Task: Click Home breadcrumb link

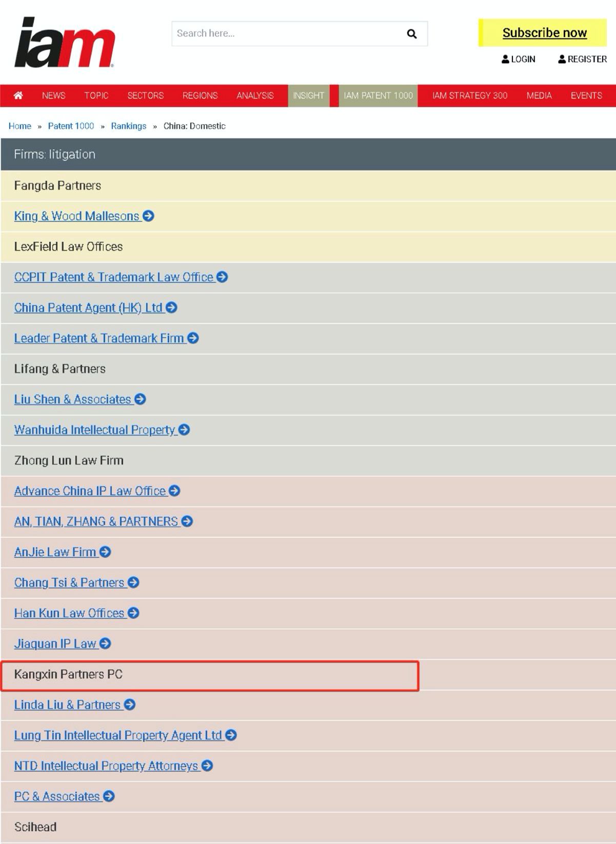Action: pyautogui.click(x=19, y=126)
